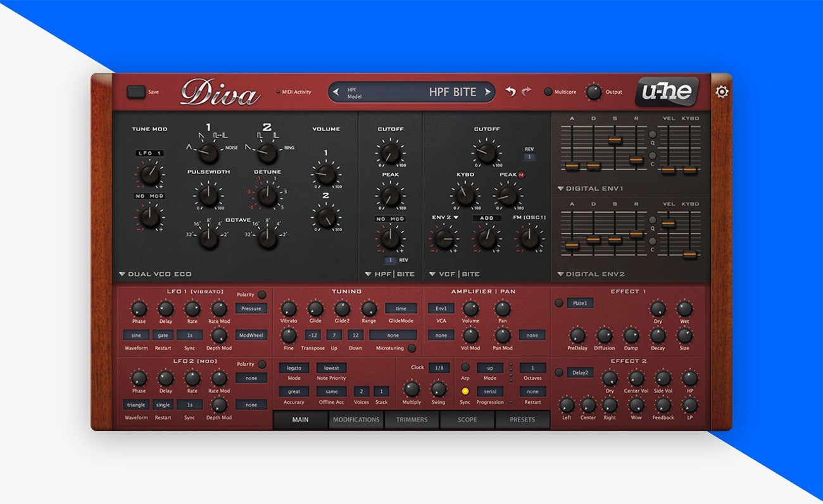
Task: Open the ENV 2 modulation source dropdown
Action: [x=444, y=218]
